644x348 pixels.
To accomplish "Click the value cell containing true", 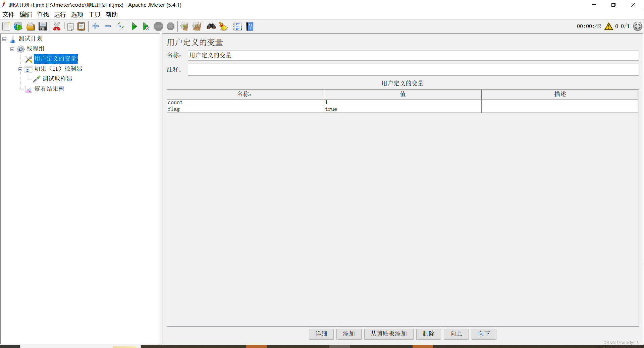I will click(402, 109).
